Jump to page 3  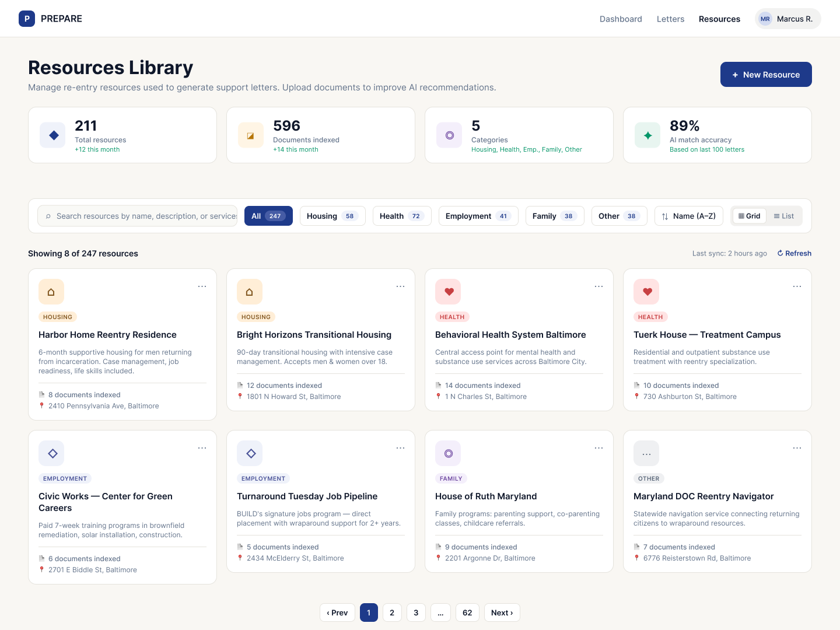[x=416, y=612]
